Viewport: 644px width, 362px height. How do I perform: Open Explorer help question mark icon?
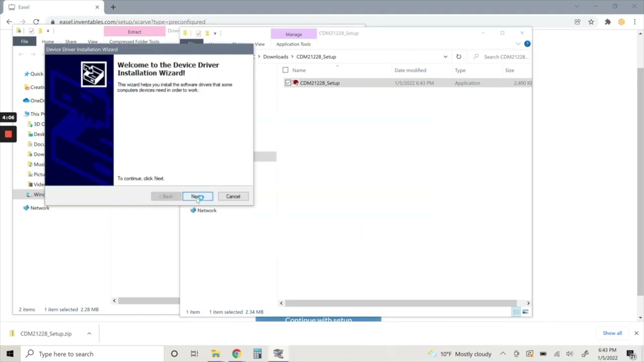tap(527, 44)
